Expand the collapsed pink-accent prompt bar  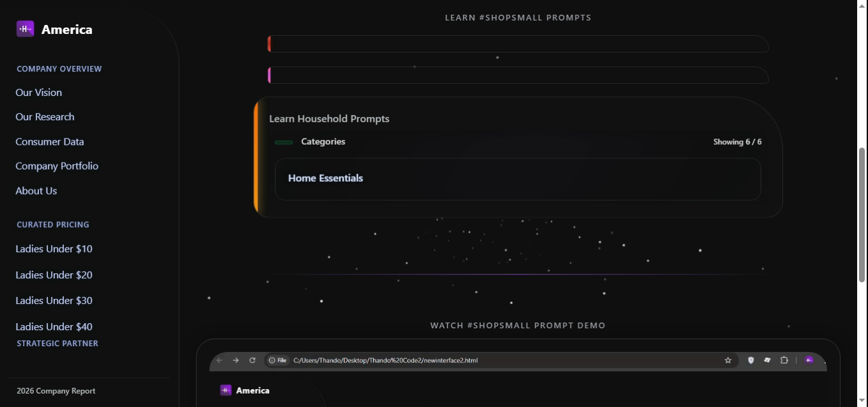pyautogui.click(x=518, y=75)
